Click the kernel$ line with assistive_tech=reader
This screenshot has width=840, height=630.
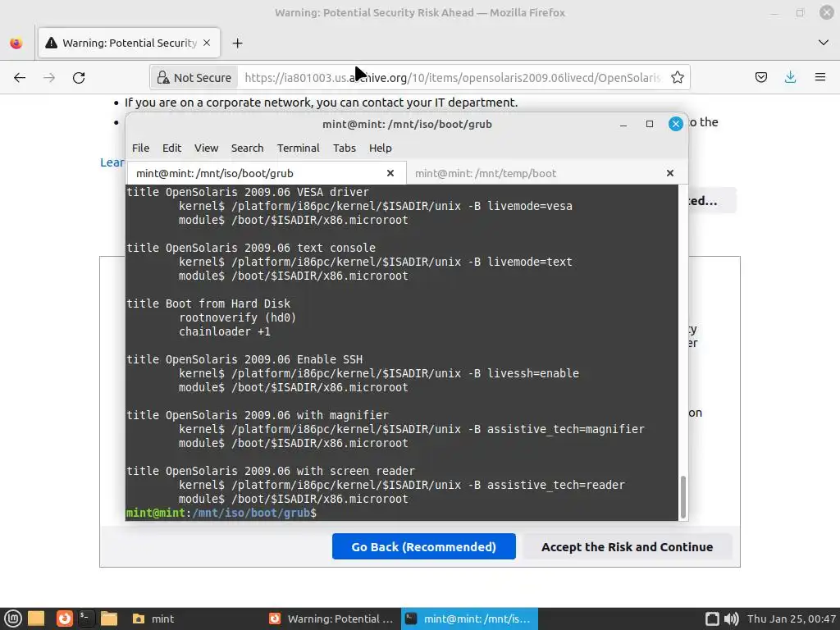click(x=402, y=485)
